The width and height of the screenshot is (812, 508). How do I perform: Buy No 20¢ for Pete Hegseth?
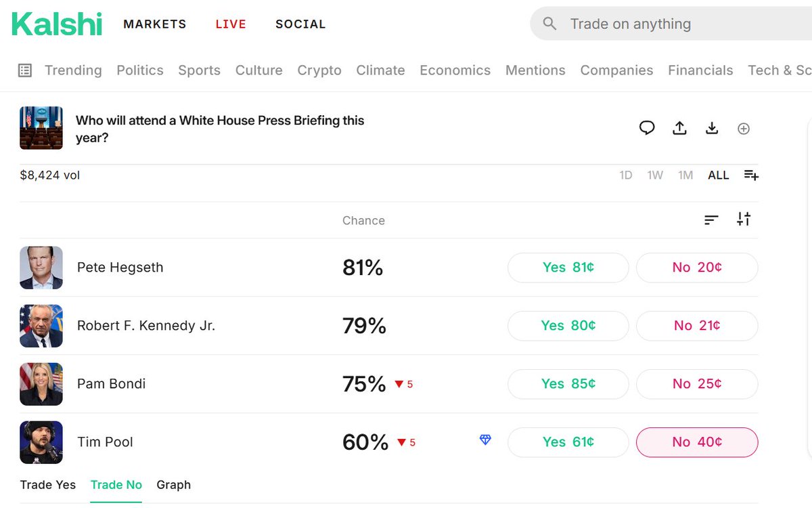[697, 268]
